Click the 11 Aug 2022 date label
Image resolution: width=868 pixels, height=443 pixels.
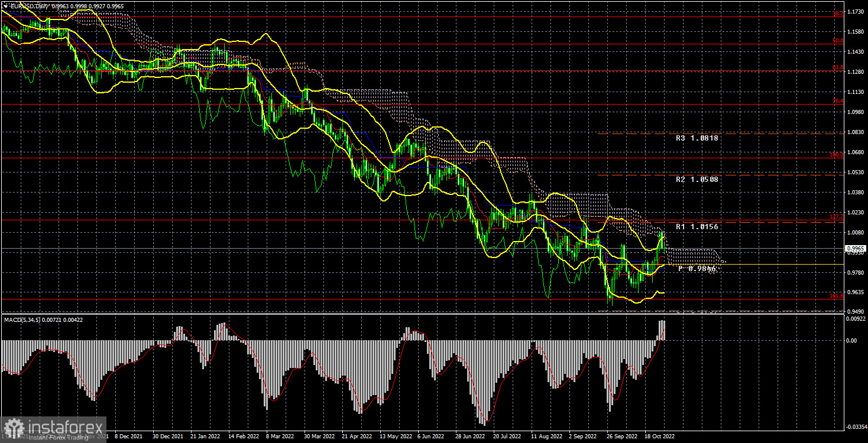click(546, 437)
